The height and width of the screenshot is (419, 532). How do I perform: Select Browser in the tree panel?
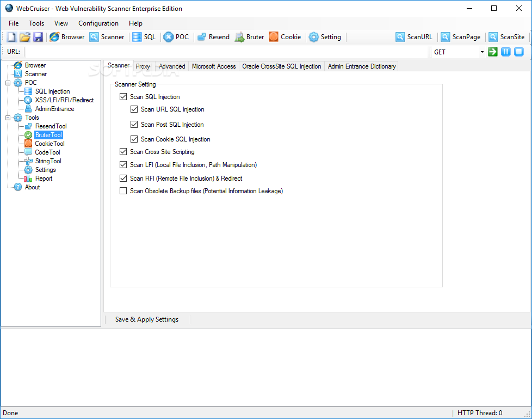[x=35, y=65]
